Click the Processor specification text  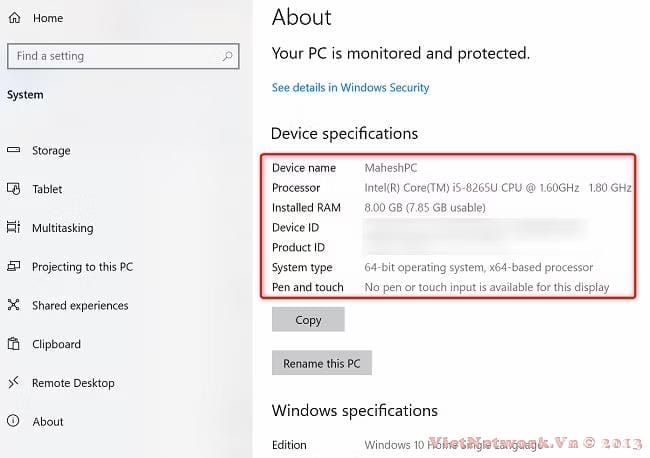pos(497,188)
